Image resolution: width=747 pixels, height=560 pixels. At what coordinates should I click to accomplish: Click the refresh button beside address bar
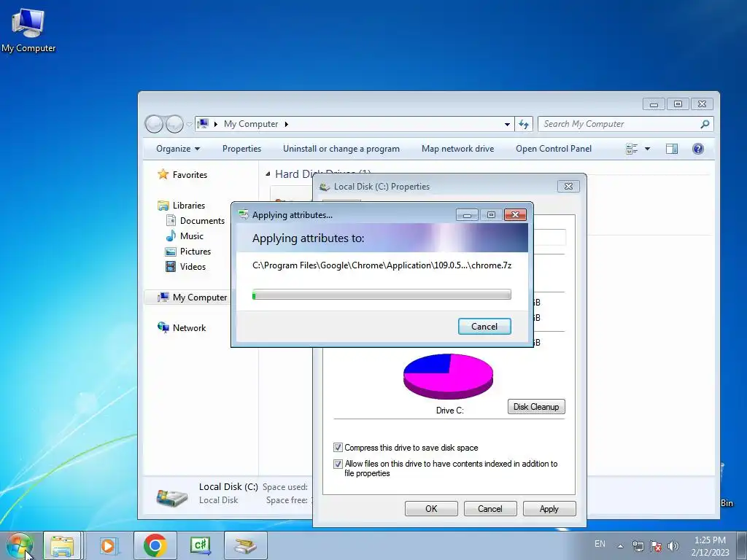524,124
